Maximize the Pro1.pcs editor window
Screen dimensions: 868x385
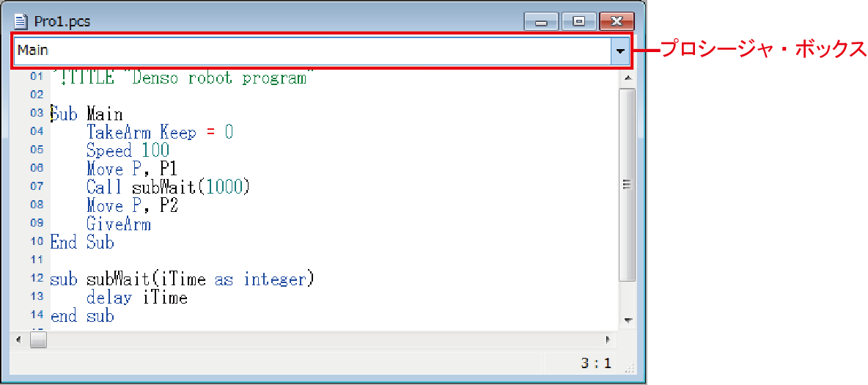tap(578, 21)
